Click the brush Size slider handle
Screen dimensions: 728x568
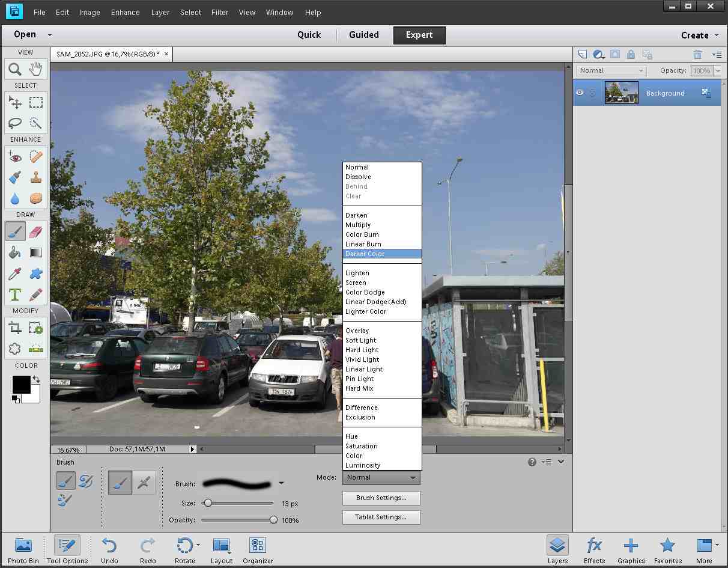(208, 503)
